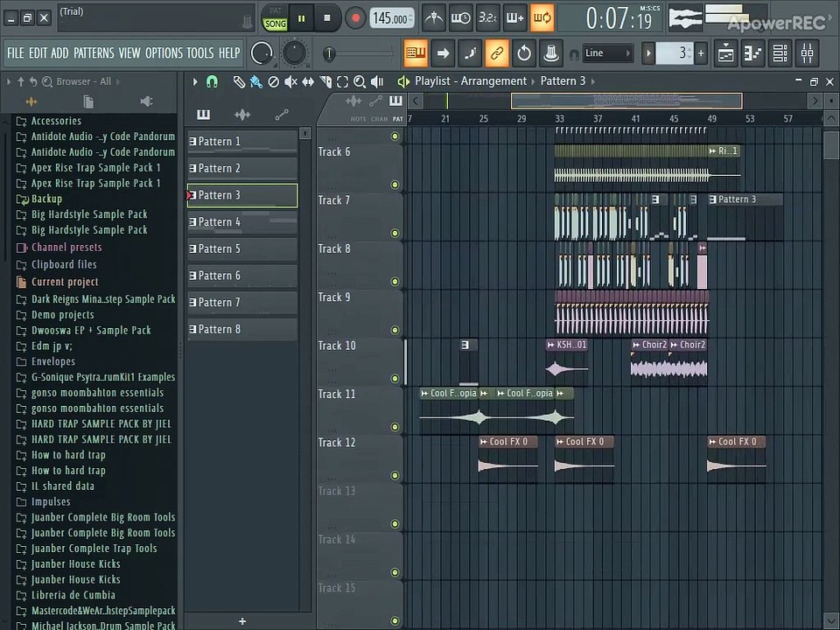Click the auto-scroll arrow icon
This screenshot has width=840, height=630.
(x=443, y=53)
